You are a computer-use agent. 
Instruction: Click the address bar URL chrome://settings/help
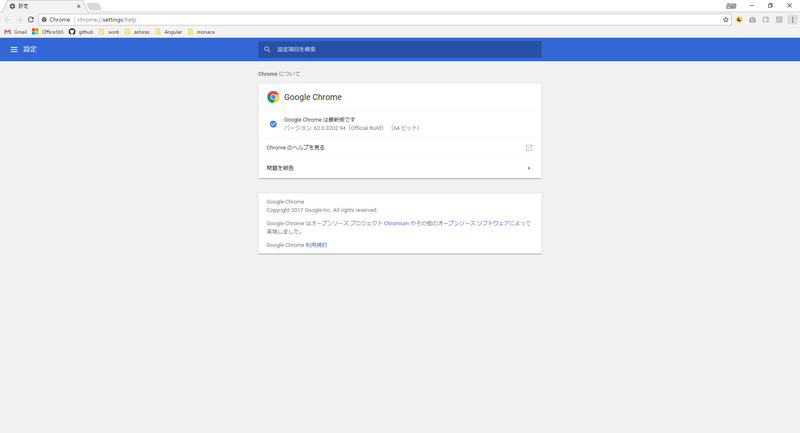pyautogui.click(x=107, y=20)
